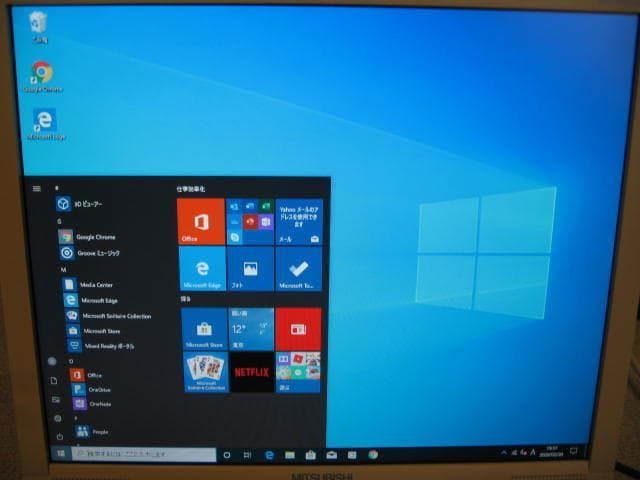The image size is (640, 480).
Task: Open Settings gear in the Start rail
Action: [x=58, y=418]
